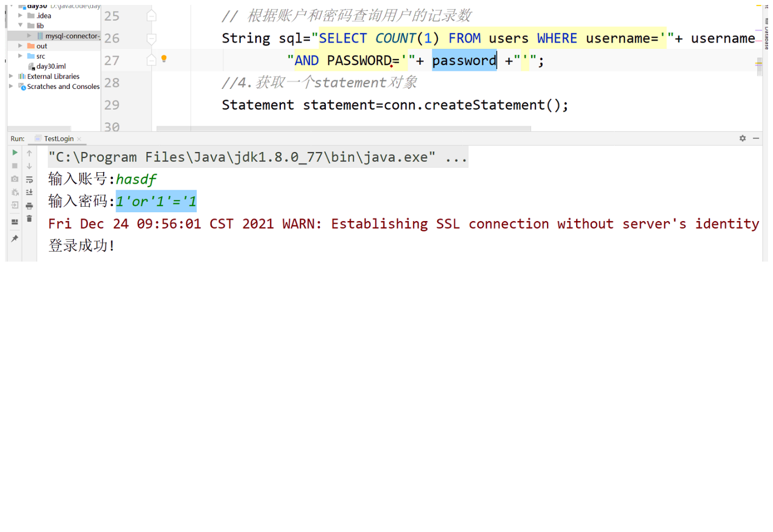This screenshot has height=532, width=773.
Task: Rerun the TestLogin program
Action: 15,153
